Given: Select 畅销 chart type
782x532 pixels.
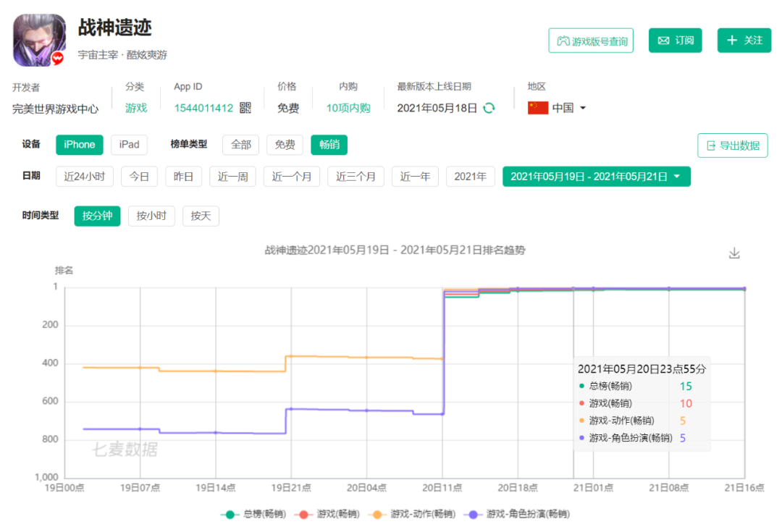Looking at the screenshot, I should 329,145.
